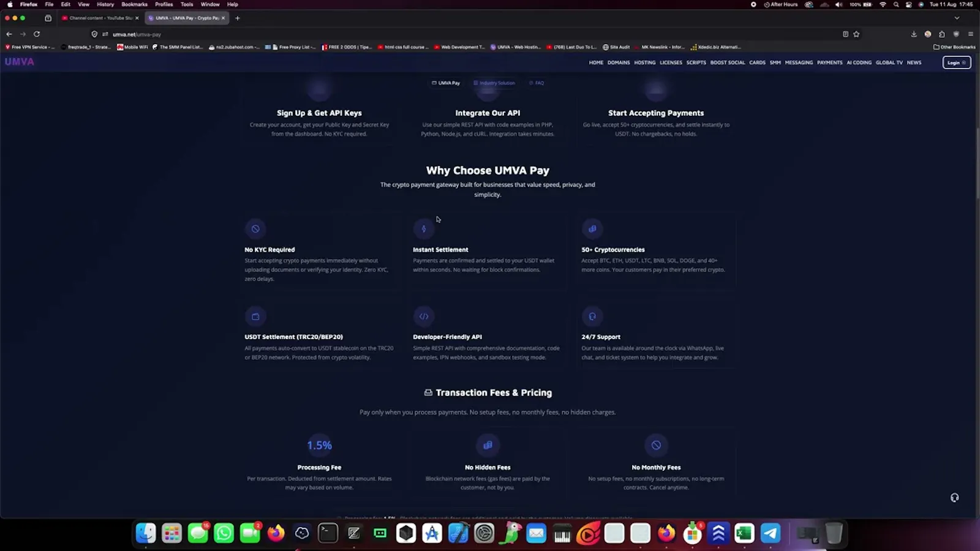Open the support headset chat widget

pyautogui.click(x=954, y=498)
